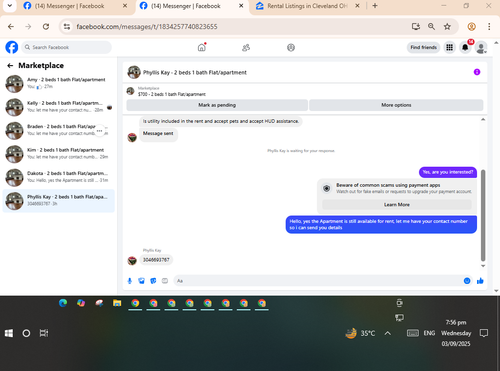
Task: Click the More options button
Action: 396,105
